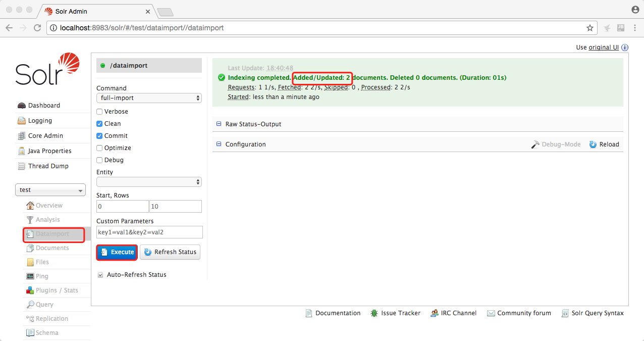Screen dimensions: 644x341
Task: Click the Solr logo
Action: (x=47, y=69)
